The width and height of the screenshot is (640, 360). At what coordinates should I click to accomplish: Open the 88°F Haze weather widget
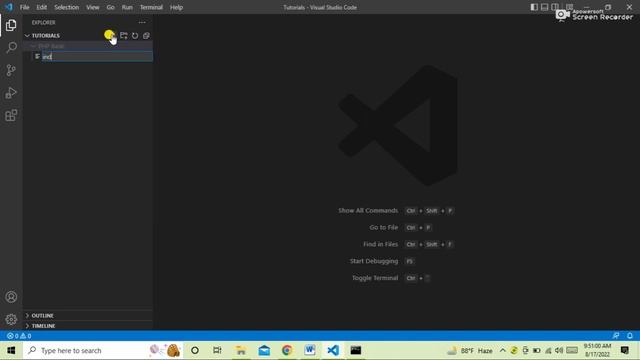pyautogui.click(x=470, y=351)
